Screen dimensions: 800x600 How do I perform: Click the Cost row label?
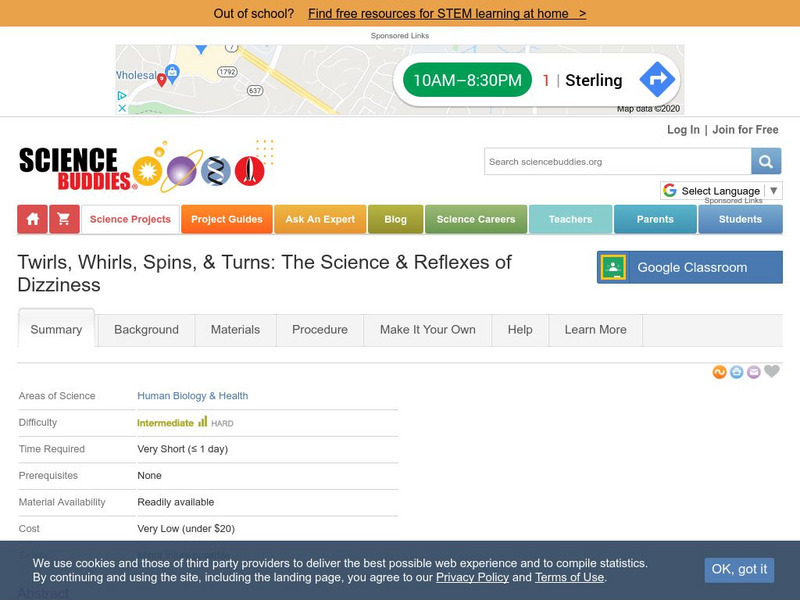pos(29,529)
